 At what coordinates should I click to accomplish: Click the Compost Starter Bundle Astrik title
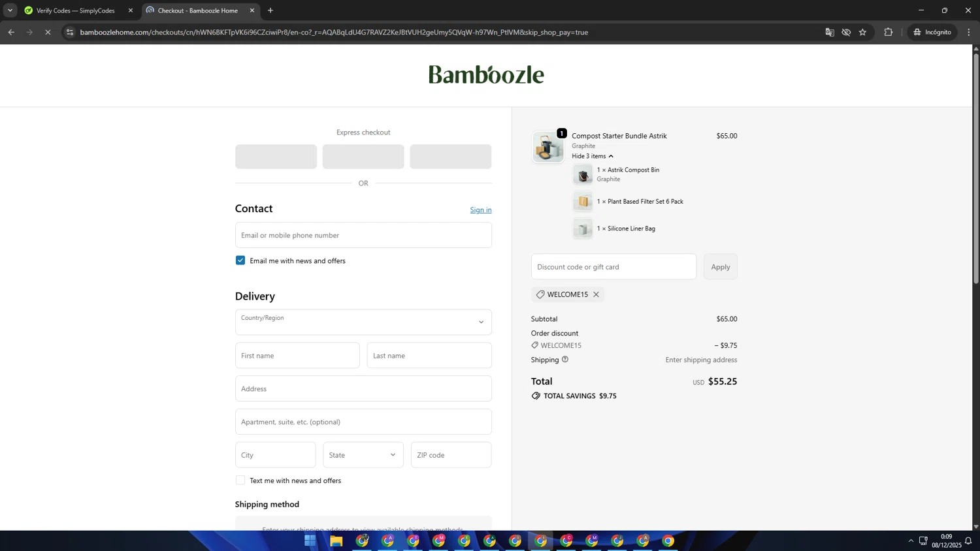coord(619,136)
